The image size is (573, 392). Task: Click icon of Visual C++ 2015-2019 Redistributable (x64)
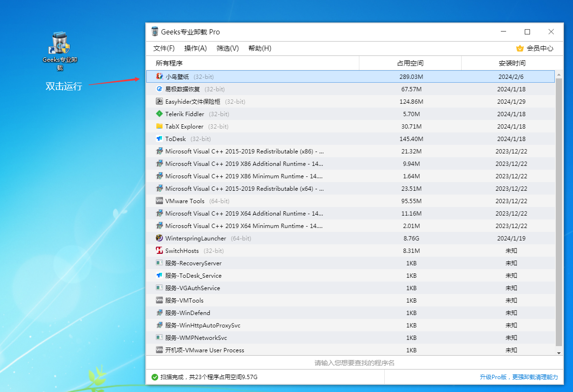(x=159, y=188)
